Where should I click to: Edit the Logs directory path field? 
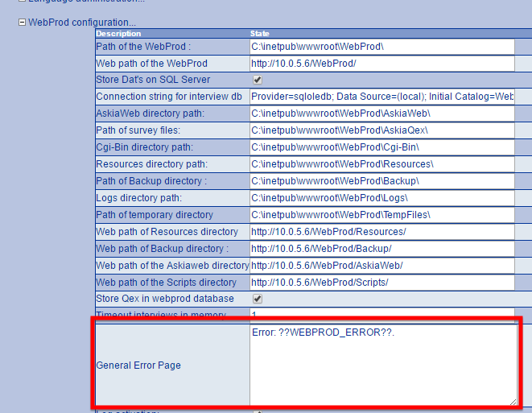point(382,198)
